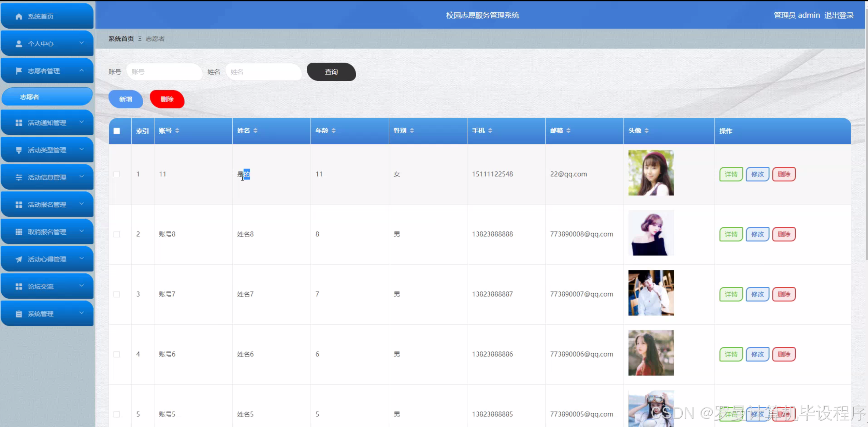Click the clipboard icon beside 系统管理
Viewport: 868px width, 427px height.
click(19, 314)
